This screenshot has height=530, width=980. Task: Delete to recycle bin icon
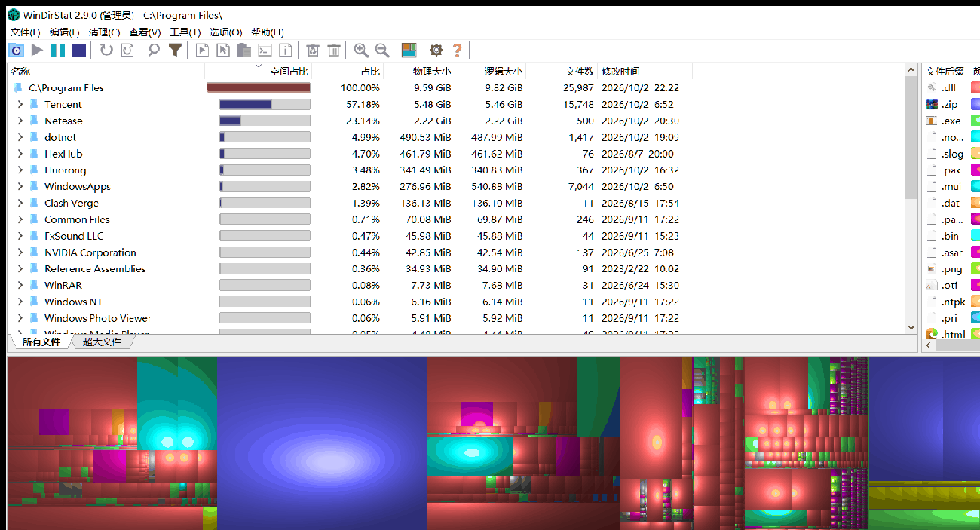click(x=313, y=50)
